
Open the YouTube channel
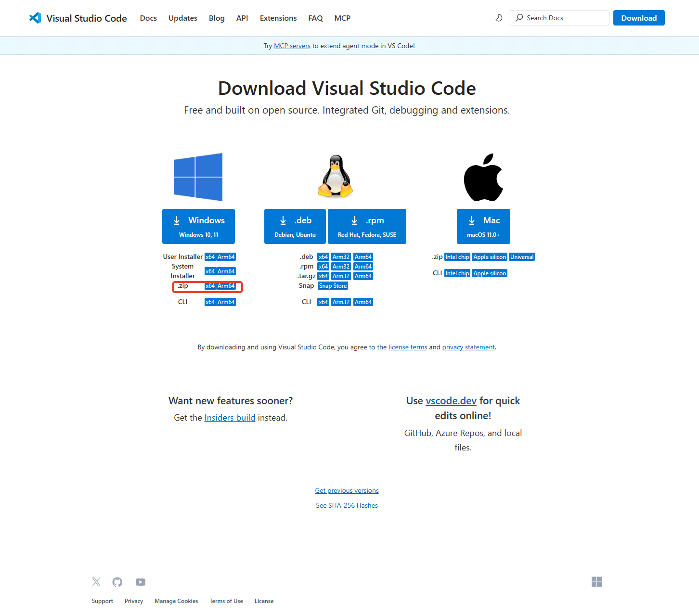pyautogui.click(x=140, y=582)
